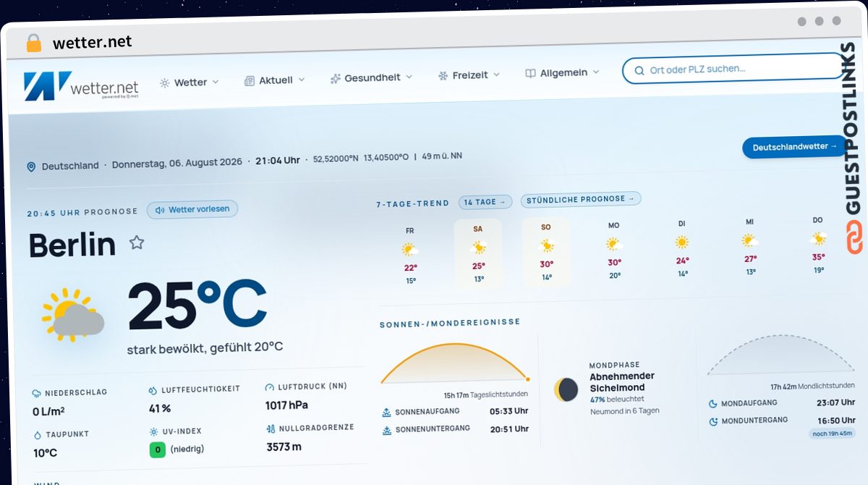The width and height of the screenshot is (868, 485).
Task: Click the Luftfeuchtigkeit humidity icon
Action: pos(153,389)
